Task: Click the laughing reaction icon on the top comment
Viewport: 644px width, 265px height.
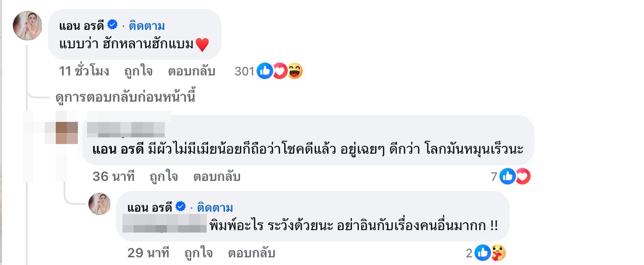Action: pos(295,72)
